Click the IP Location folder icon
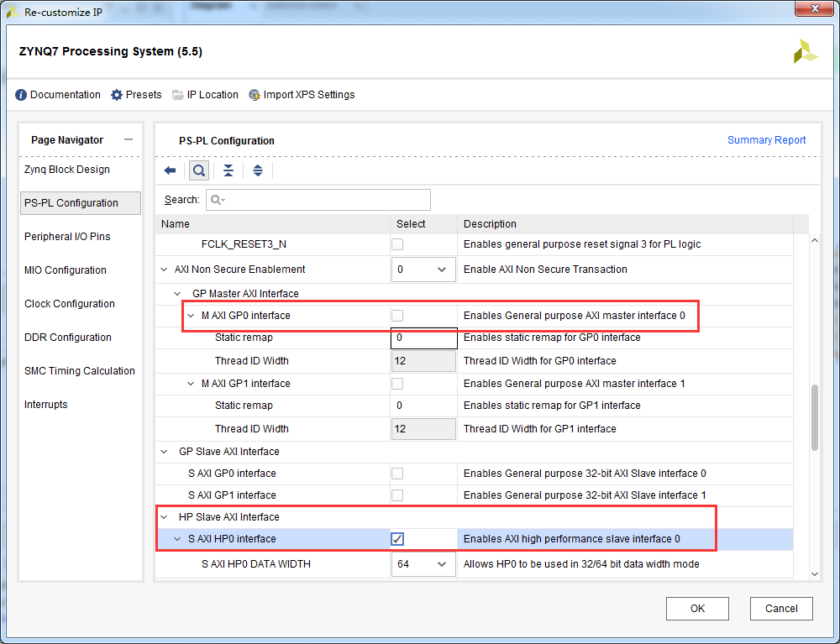Image resolution: width=840 pixels, height=644 pixels. (178, 95)
